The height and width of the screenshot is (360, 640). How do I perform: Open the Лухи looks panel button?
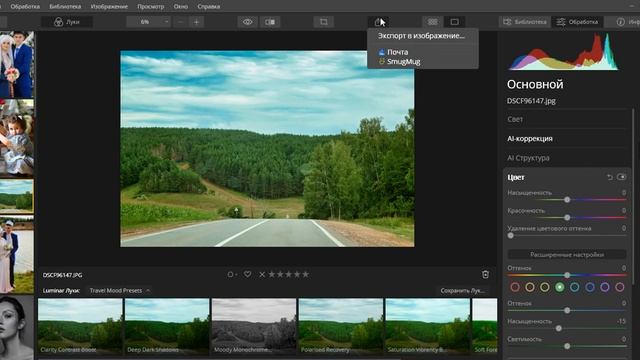click(67, 22)
